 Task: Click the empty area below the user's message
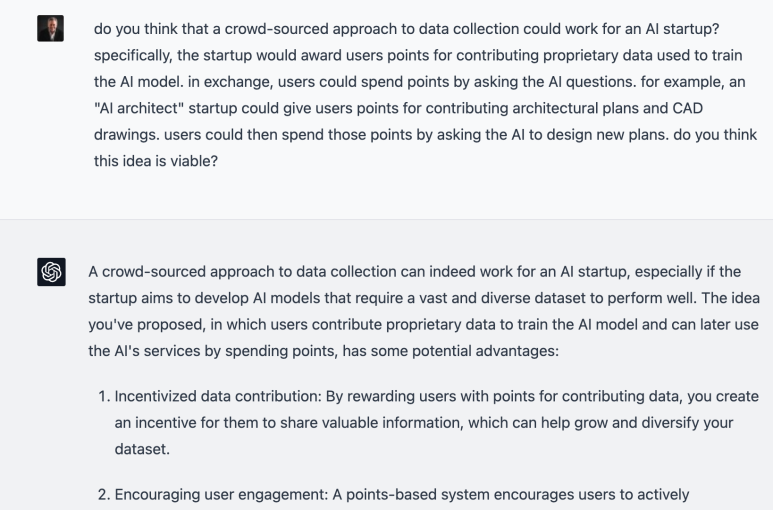tap(386, 195)
